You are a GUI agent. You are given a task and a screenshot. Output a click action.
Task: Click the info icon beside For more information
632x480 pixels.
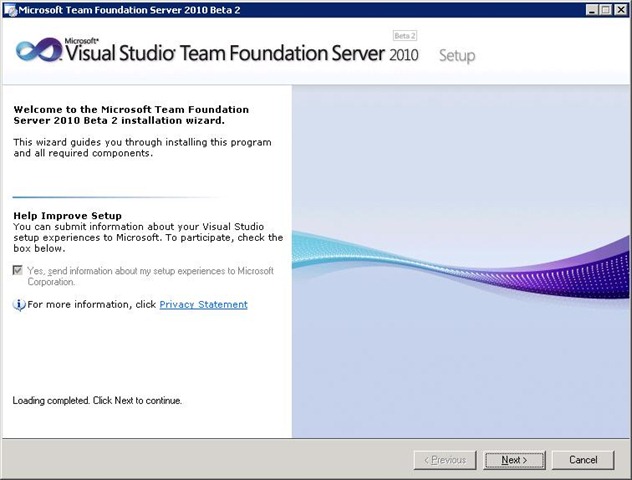click(x=19, y=305)
